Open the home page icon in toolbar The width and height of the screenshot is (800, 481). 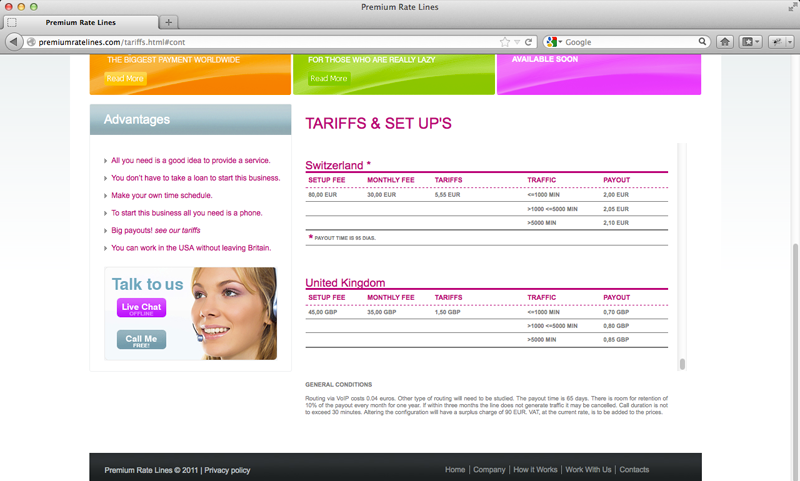pyautogui.click(x=724, y=42)
